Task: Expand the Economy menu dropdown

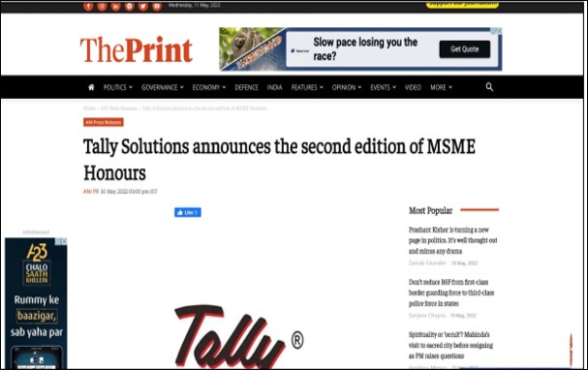Action: (x=209, y=87)
